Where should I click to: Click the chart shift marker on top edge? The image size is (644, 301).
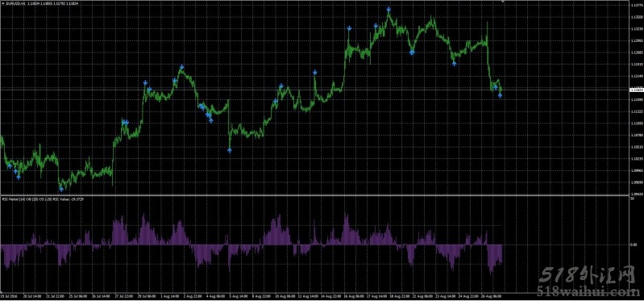503,2
